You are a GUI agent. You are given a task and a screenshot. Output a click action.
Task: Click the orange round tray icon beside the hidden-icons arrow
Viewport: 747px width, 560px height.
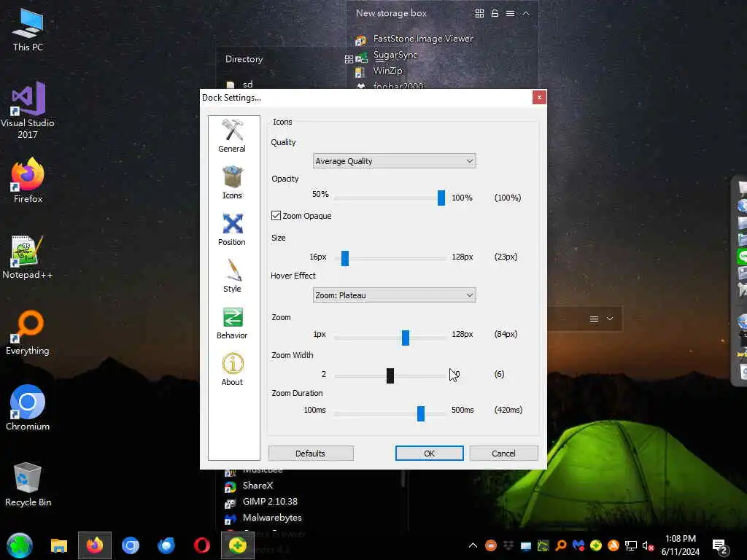pos(491,545)
